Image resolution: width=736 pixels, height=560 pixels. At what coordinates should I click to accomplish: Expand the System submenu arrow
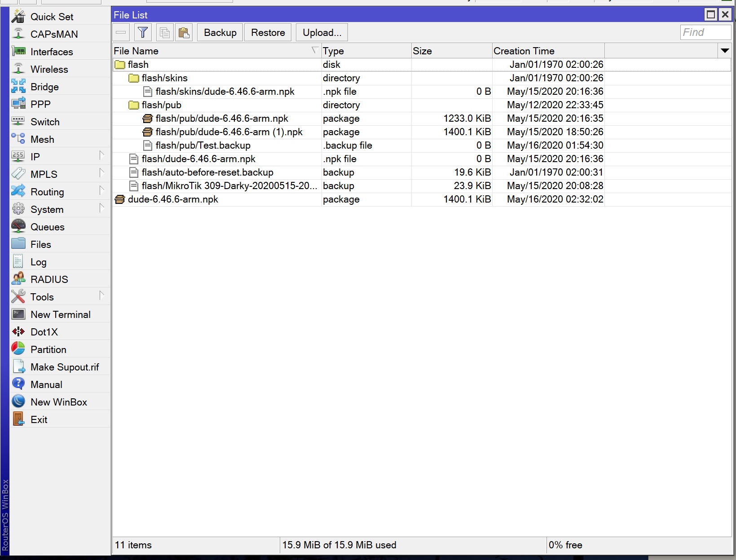point(102,208)
